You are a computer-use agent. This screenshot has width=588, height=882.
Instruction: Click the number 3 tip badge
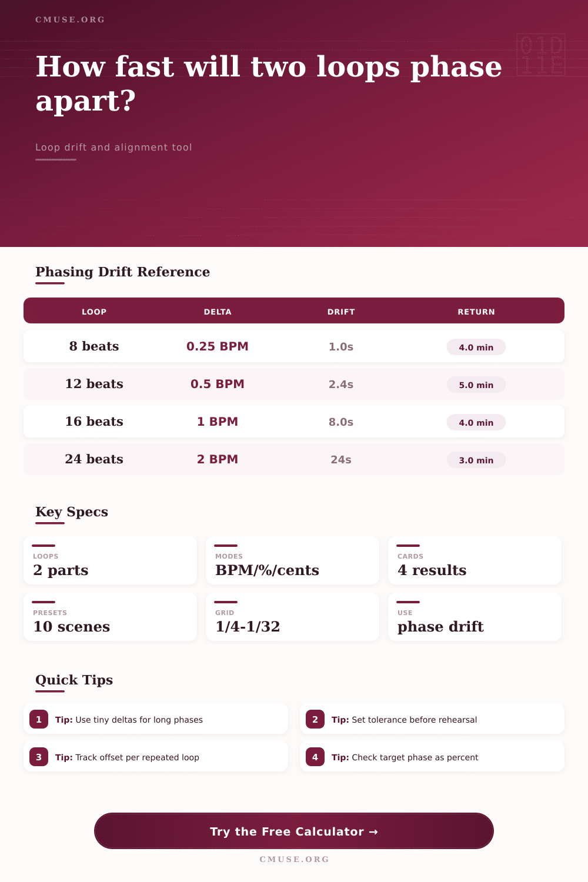pyautogui.click(x=39, y=757)
